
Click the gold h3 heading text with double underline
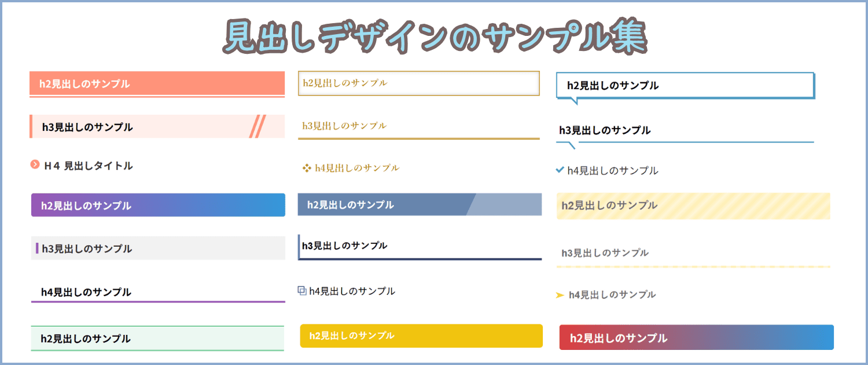coord(344,126)
